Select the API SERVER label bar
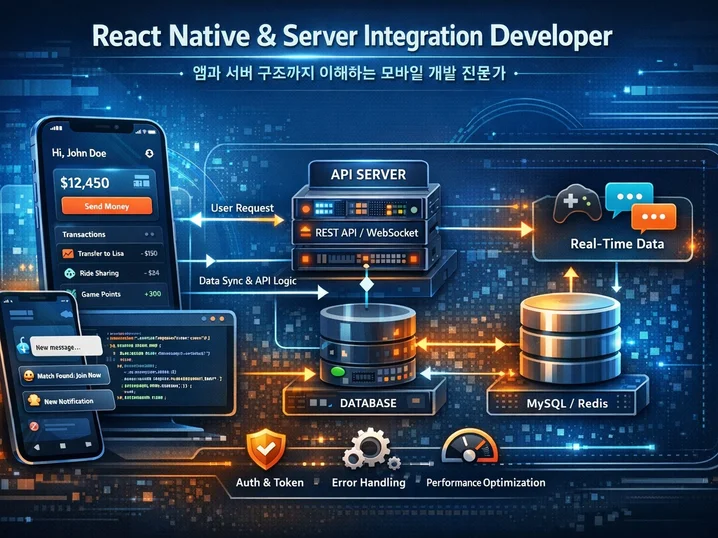The width and height of the screenshot is (718, 538). pyautogui.click(x=366, y=174)
